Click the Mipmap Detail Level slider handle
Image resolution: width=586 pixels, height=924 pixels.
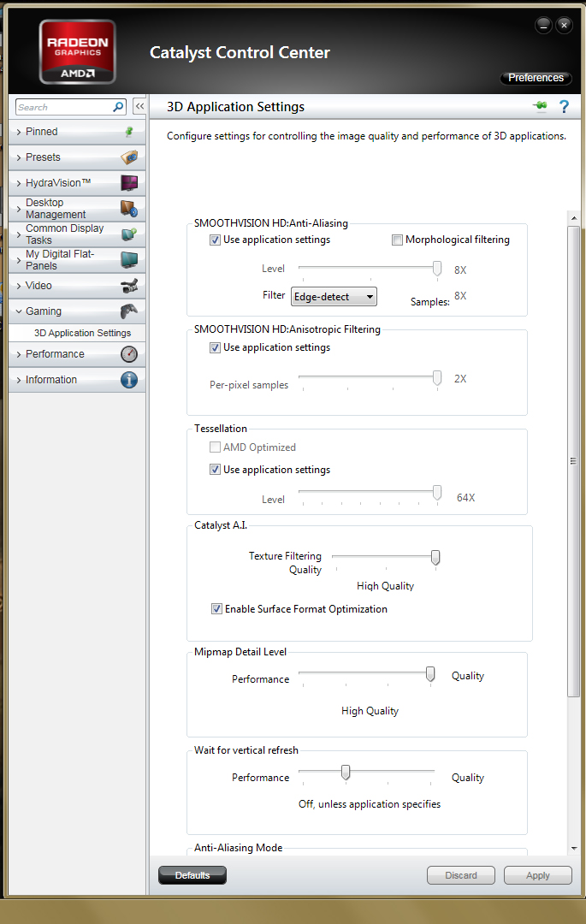coord(430,673)
